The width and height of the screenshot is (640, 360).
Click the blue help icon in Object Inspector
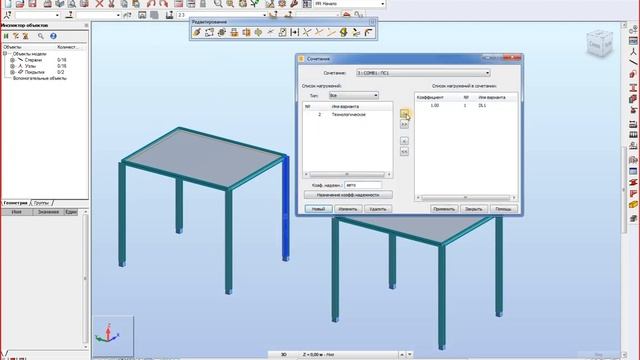(x=53, y=36)
